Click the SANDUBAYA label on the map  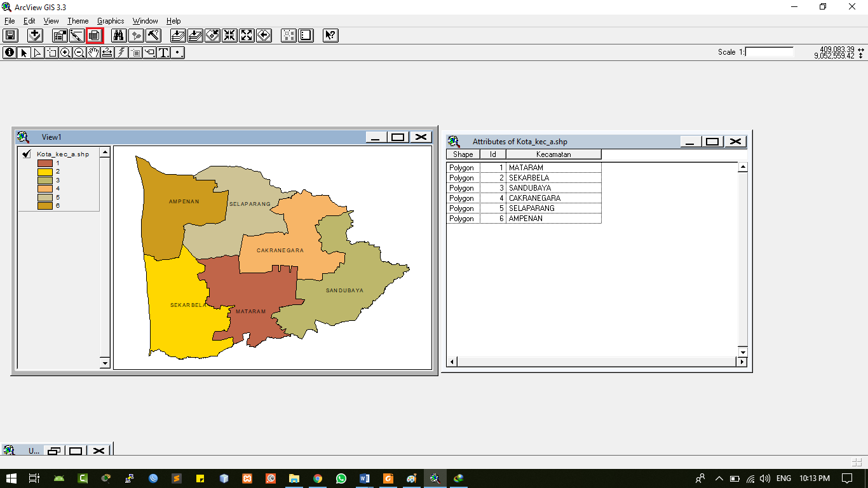tap(345, 290)
